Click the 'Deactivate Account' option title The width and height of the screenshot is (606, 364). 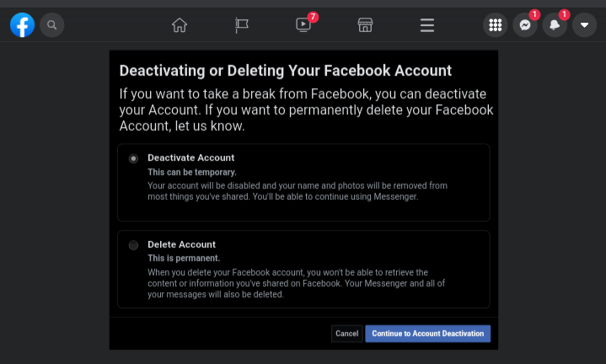point(191,158)
